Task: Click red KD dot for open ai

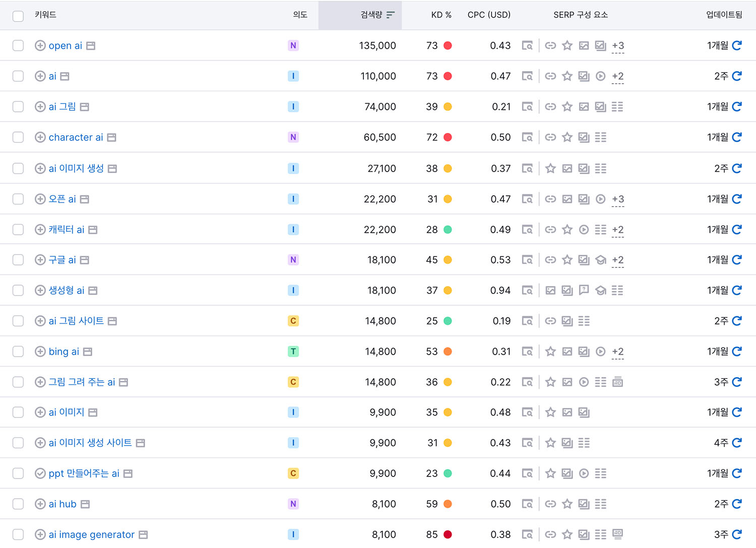Action: pyautogui.click(x=448, y=46)
